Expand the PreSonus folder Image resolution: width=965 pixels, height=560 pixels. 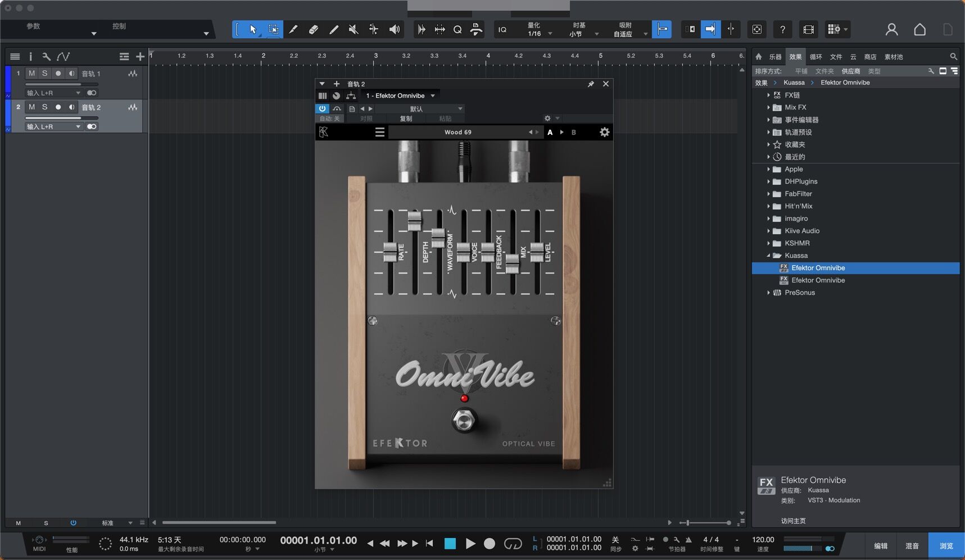point(768,293)
